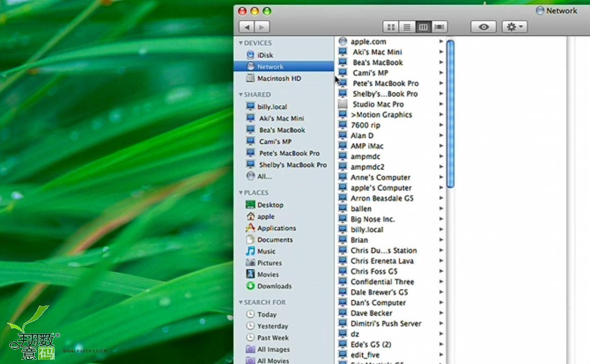
Task: Switch to column view
Action: pyautogui.click(x=423, y=27)
